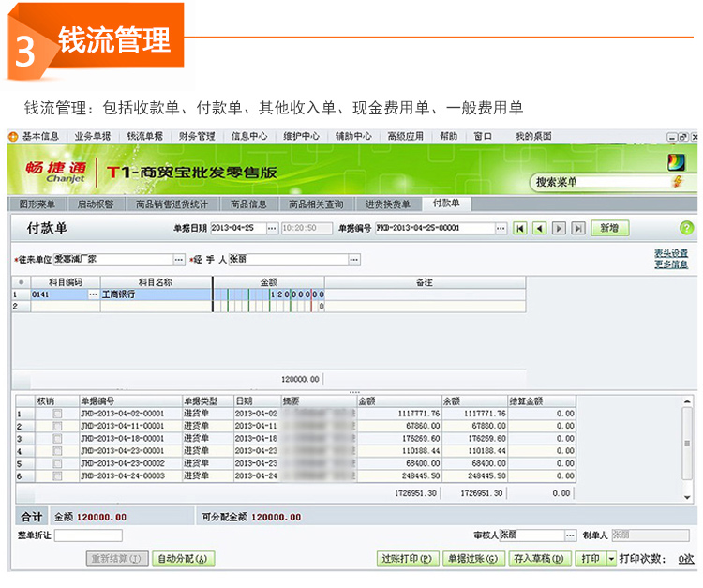703x588 pixels.
Task: Click the empty 科目编码 cell in row 2
Action: tap(66, 307)
